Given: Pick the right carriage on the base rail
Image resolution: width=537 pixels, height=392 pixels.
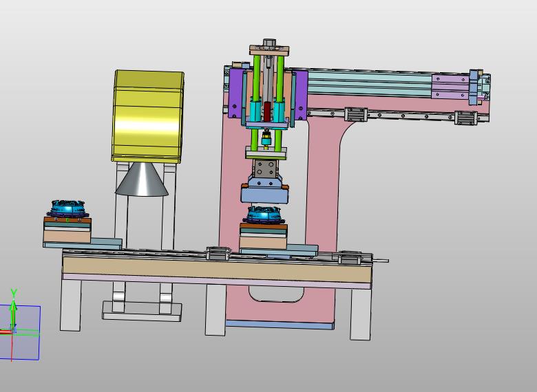Looking at the screenshot, I should pos(349,257).
